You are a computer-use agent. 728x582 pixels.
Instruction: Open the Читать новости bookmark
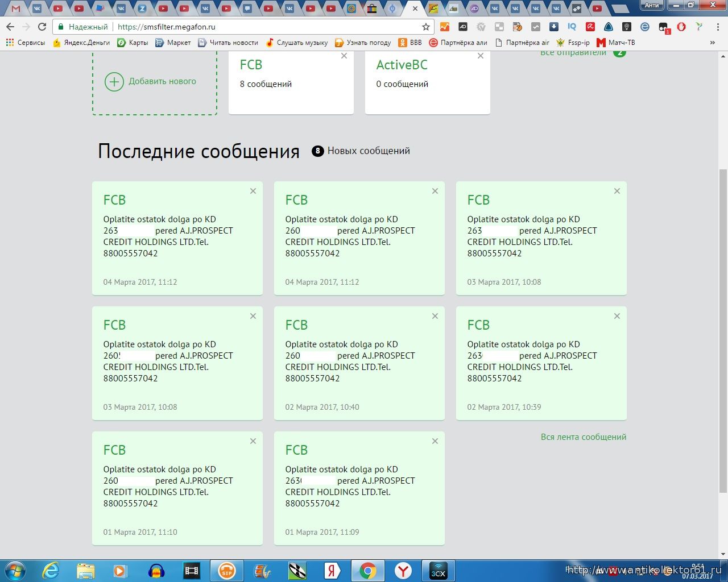click(x=227, y=43)
